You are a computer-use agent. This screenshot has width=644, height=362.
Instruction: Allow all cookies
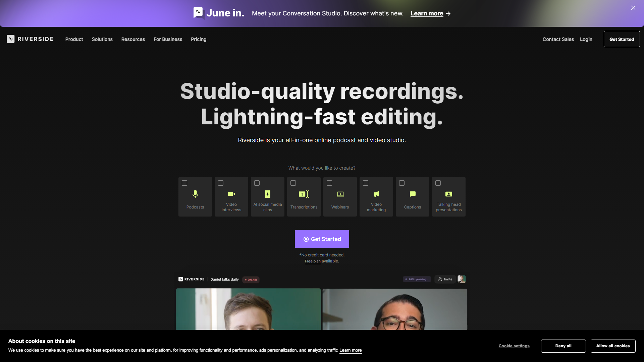(613, 346)
